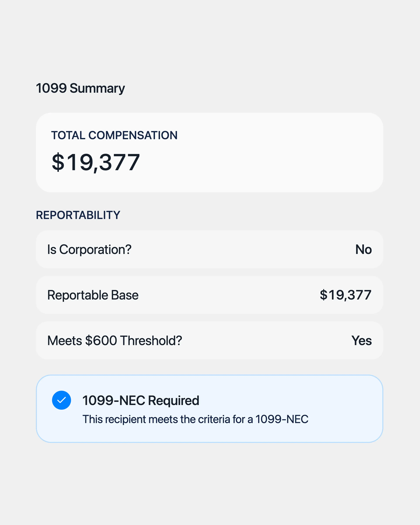Click the word Summary in the page title
The image size is (420, 525).
point(97,88)
